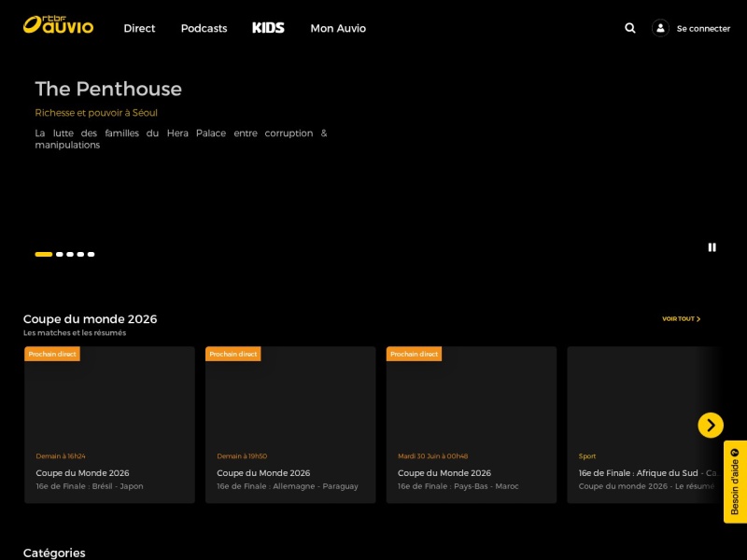The width and height of the screenshot is (747, 560).
Task: Click the Se connecter link
Action: (703, 29)
